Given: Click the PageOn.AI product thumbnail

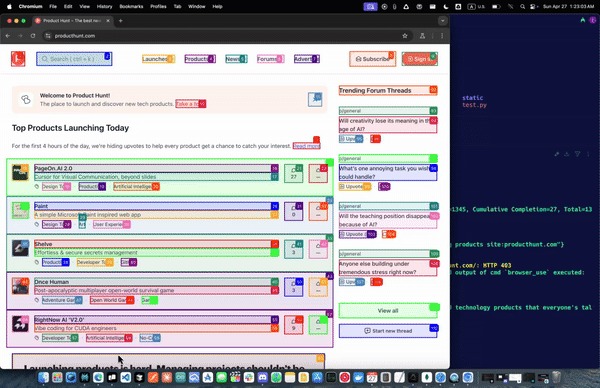Looking at the screenshot, I should coord(20,173).
